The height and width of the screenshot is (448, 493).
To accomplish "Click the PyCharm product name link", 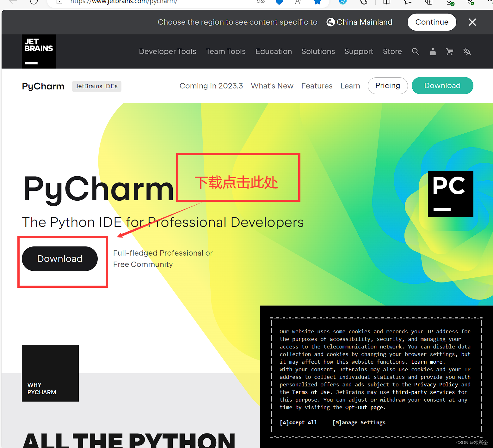I will pos(43,86).
